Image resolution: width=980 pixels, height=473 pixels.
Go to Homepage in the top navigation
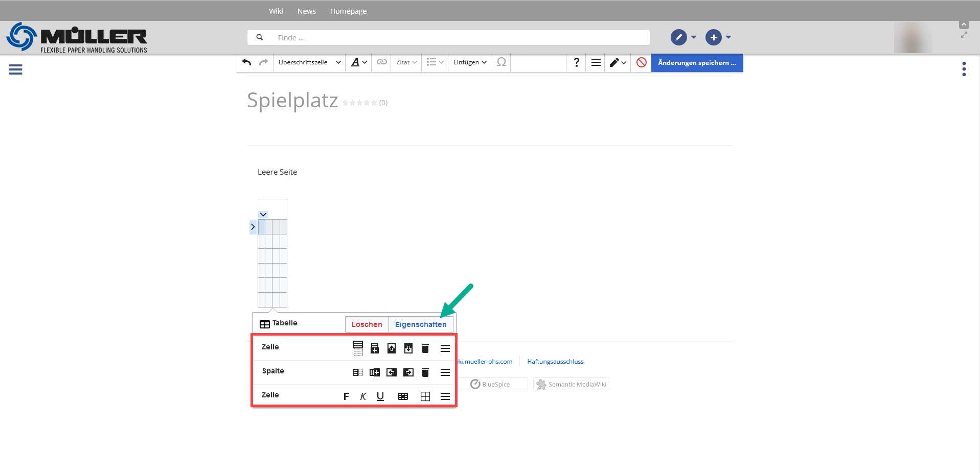coord(348,11)
